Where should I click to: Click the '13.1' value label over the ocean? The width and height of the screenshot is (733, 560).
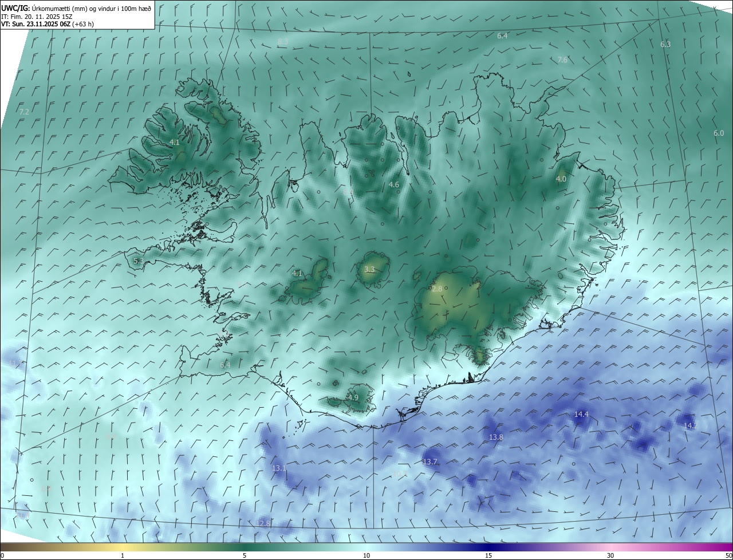[279, 468]
